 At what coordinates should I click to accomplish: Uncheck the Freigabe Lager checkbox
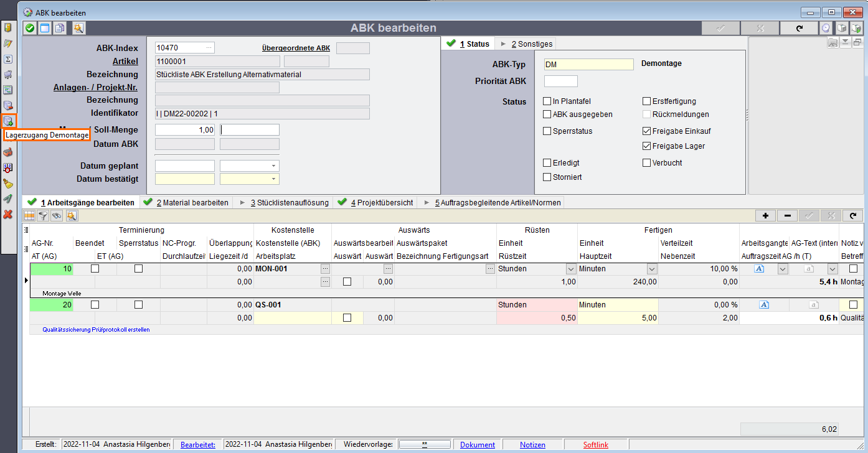tap(647, 146)
